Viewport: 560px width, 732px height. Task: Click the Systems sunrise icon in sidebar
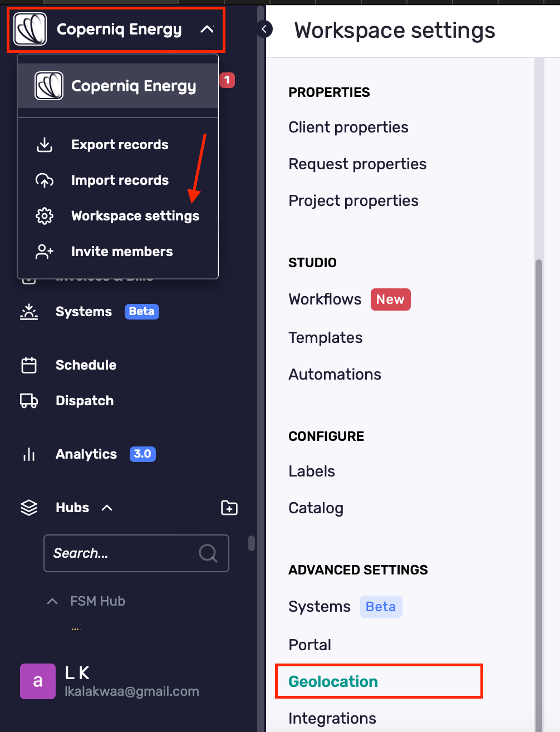click(29, 312)
